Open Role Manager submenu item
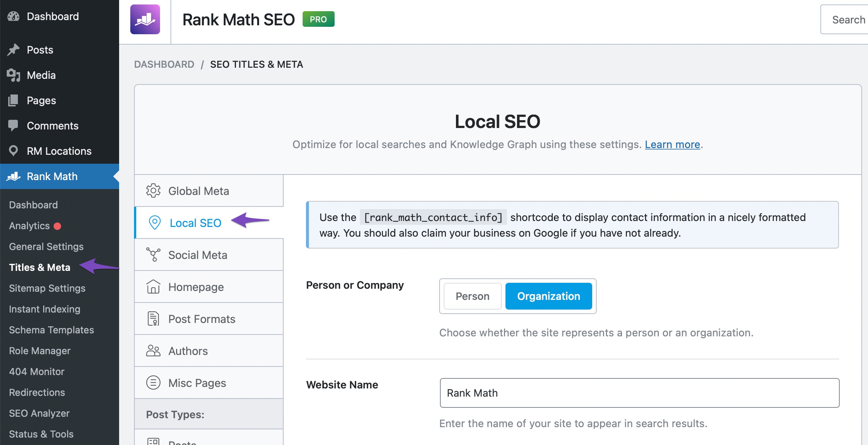Viewport: 868px width, 445px height. [x=40, y=350]
